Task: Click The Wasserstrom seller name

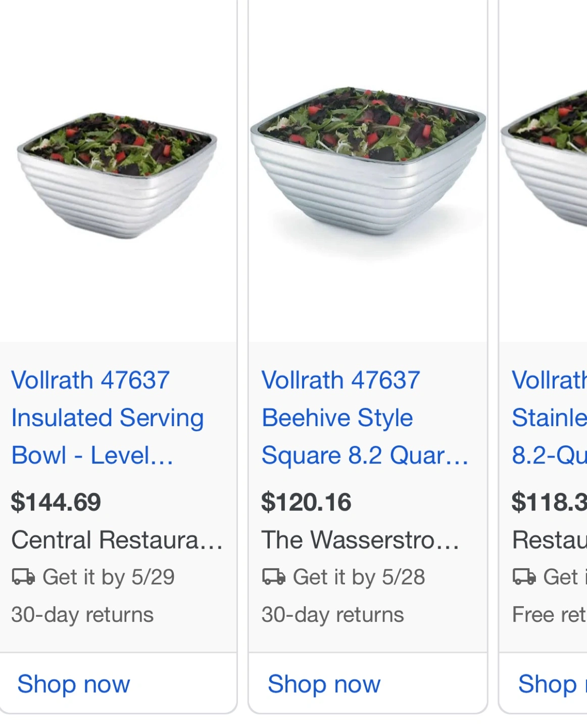Action: point(360,540)
